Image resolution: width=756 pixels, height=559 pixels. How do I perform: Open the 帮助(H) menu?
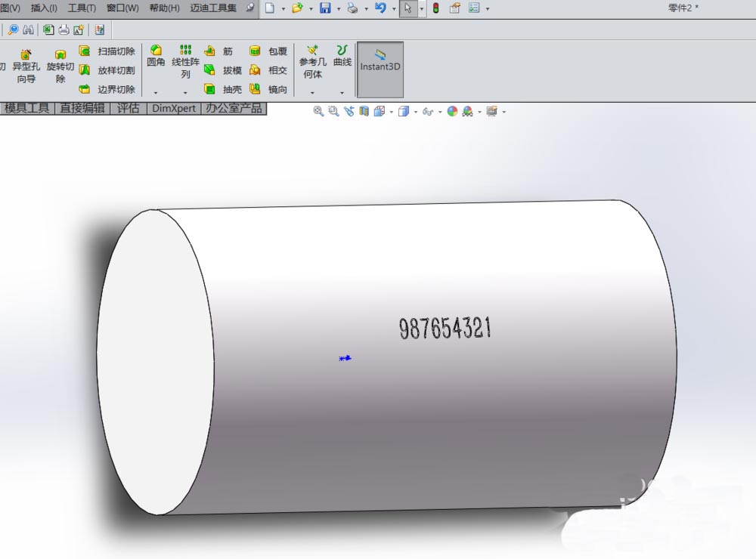164,8
